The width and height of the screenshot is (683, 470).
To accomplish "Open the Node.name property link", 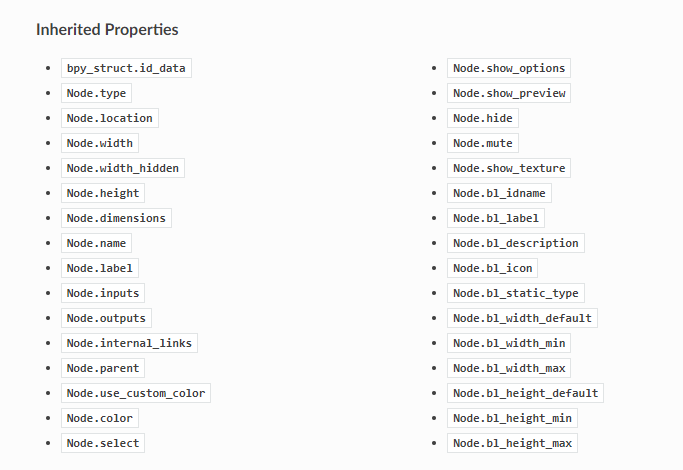I will coord(96,243).
